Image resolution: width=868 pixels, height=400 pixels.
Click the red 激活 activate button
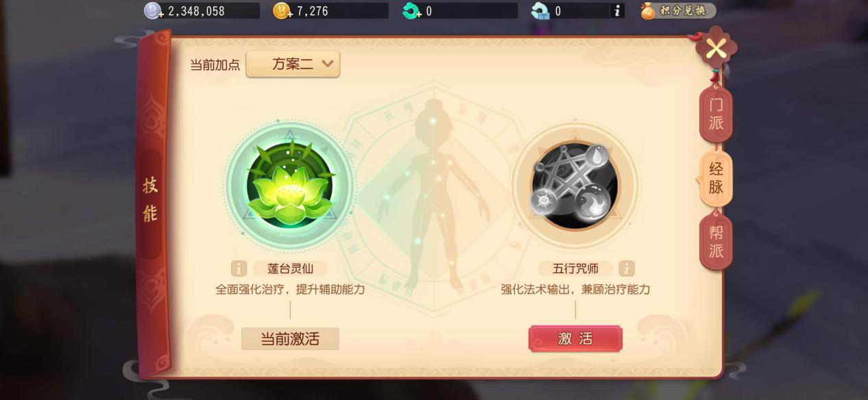575,338
